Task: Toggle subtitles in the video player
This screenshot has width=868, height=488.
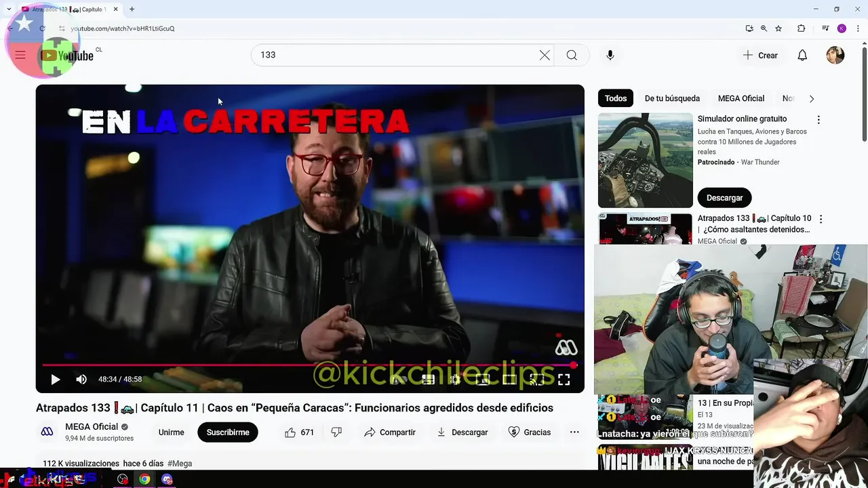Action: pyautogui.click(x=428, y=380)
